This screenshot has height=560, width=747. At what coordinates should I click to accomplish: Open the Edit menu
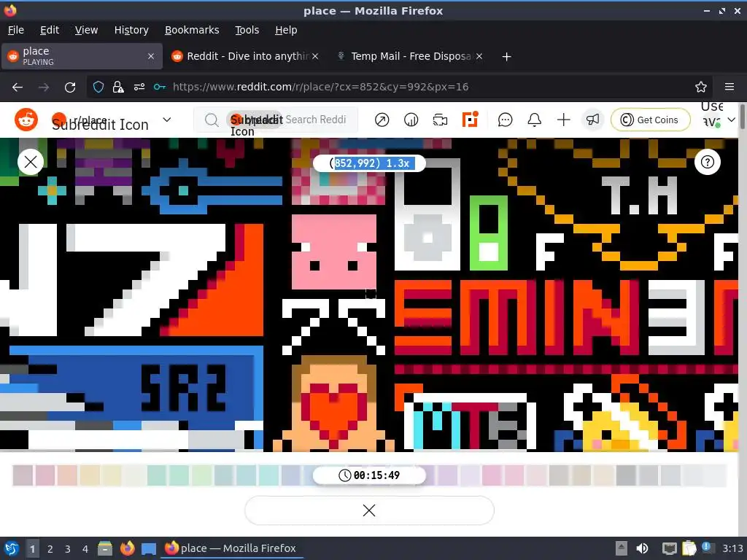(50, 30)
